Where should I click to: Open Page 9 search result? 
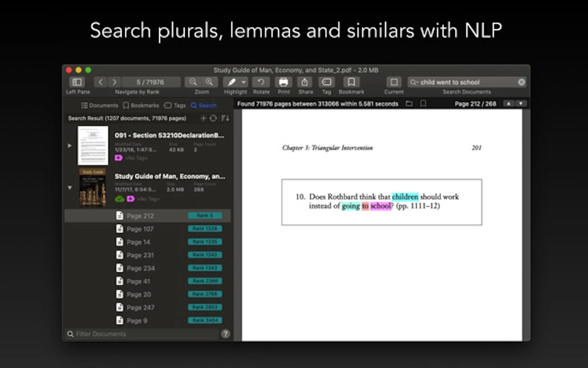[x=147, y=321]
